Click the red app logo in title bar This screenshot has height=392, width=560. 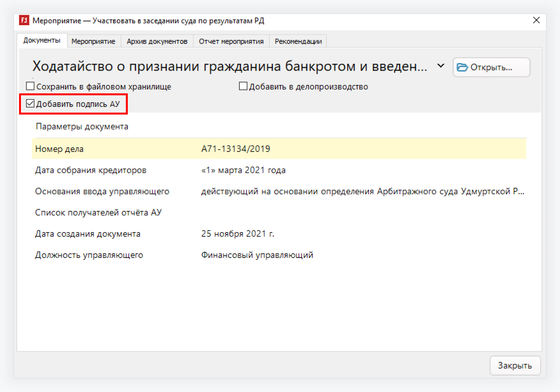(x=24, y=20)
